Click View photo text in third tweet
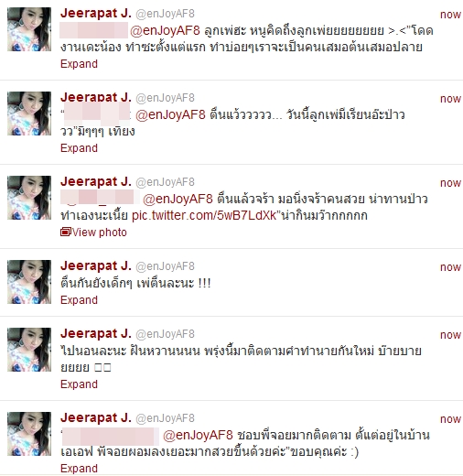 pyautogui.click(x=100, y=233)
